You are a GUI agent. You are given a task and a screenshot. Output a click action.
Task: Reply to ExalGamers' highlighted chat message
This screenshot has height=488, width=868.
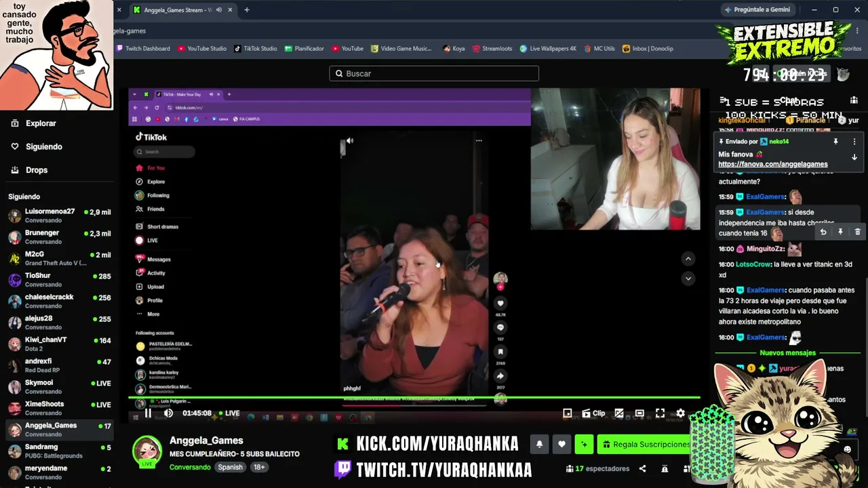click(x=823, y=232)
